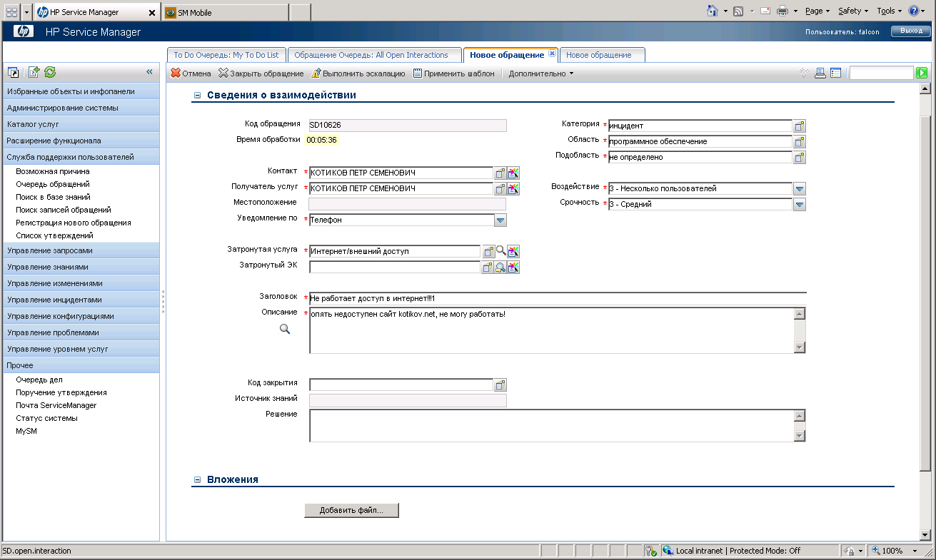Screen dimensions: 936x560
Task: Open the browser Tools menu
Action: coord(890,11)
